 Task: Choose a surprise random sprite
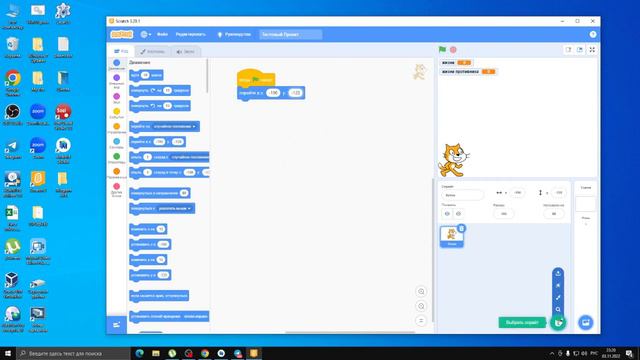[558, 285]
